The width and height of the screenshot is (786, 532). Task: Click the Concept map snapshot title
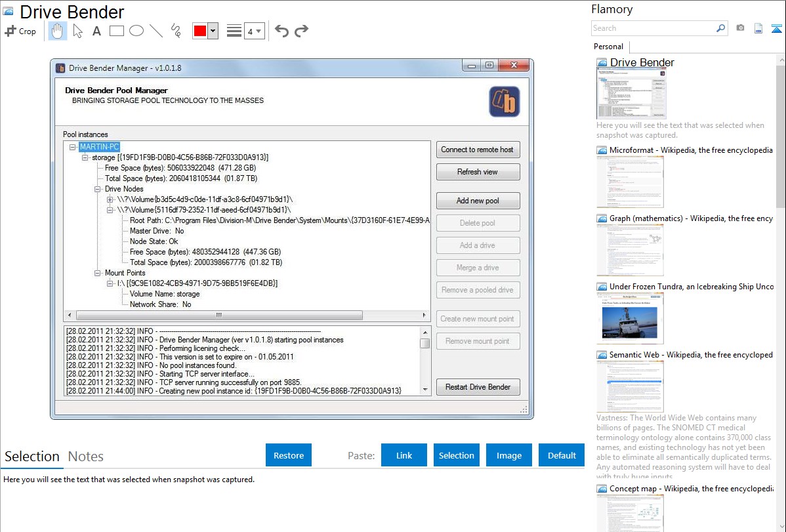[x=692, y=489]
